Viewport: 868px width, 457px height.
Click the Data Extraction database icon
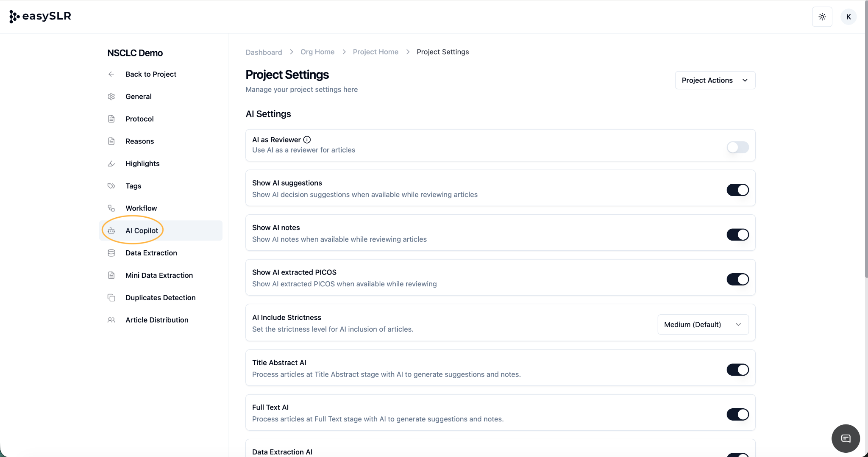(x=111, y=253)
